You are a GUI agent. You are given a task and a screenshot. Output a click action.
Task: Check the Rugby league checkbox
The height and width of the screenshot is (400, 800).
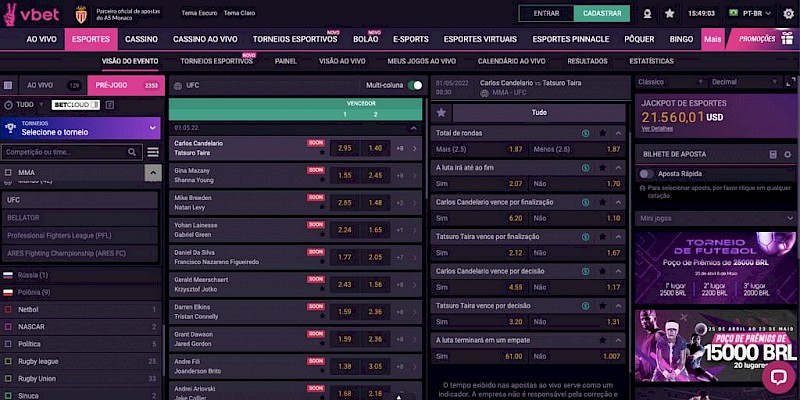[8, 362]
